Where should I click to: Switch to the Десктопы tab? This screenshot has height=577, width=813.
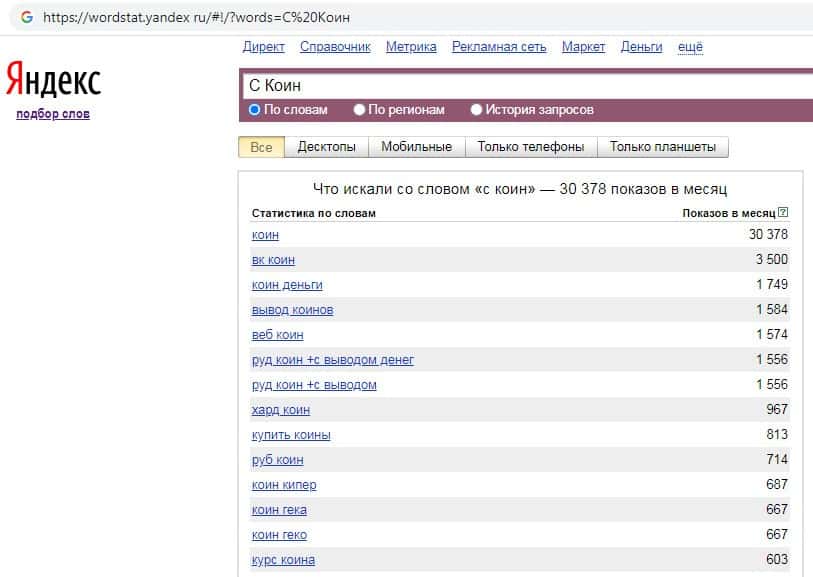click(x=326, y=147)
